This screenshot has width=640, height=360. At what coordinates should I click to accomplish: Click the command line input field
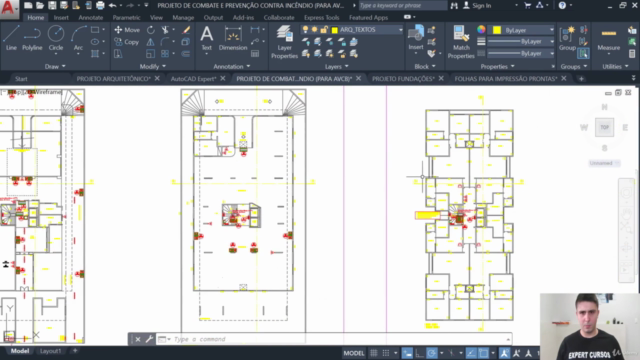(x=339, y=339)
